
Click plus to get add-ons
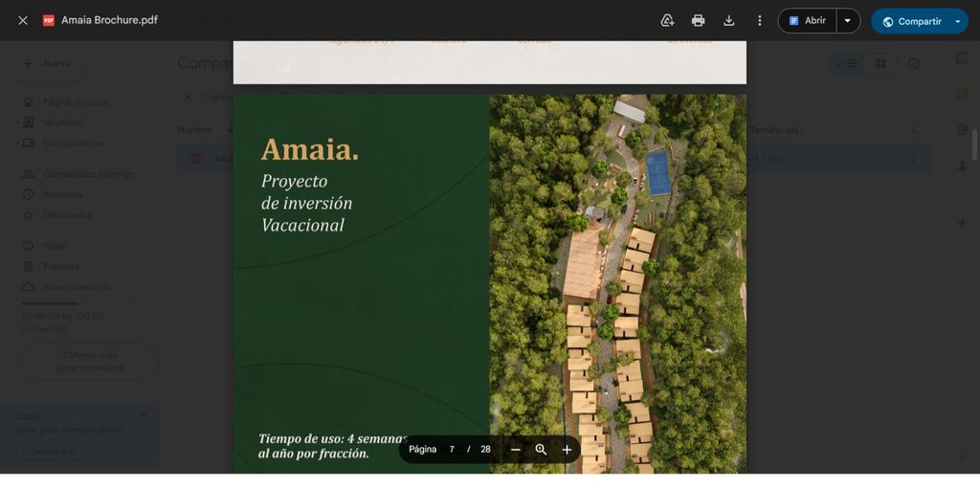pos(962,223)
